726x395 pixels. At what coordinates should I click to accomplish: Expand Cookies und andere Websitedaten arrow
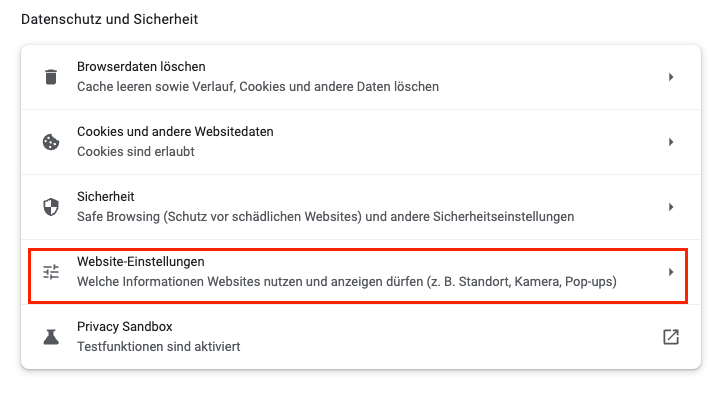(671, 142)
